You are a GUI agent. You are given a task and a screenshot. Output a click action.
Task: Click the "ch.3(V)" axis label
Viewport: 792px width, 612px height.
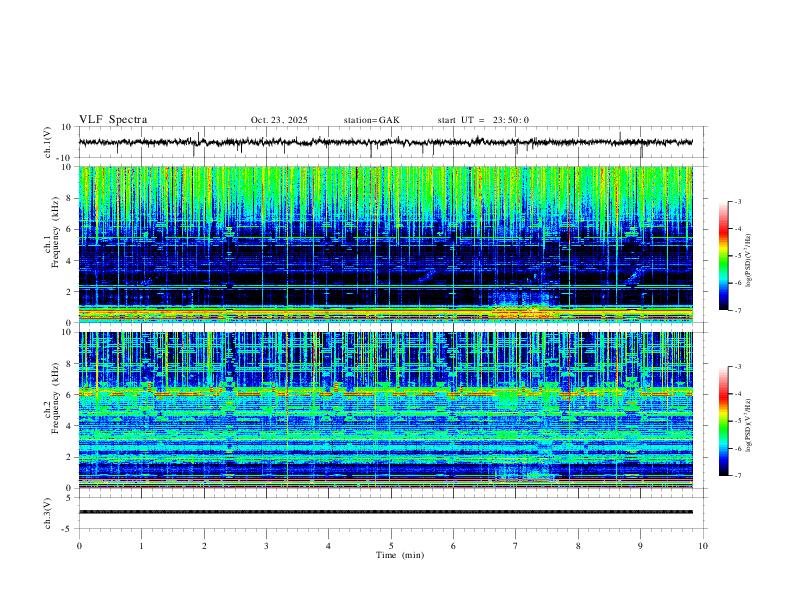48,513
